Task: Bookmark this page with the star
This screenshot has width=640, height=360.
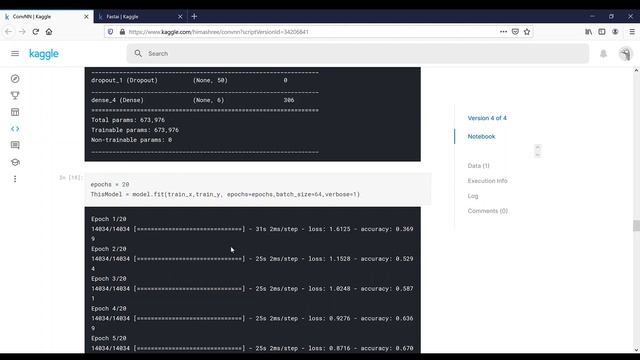Action: click(527, 31)
